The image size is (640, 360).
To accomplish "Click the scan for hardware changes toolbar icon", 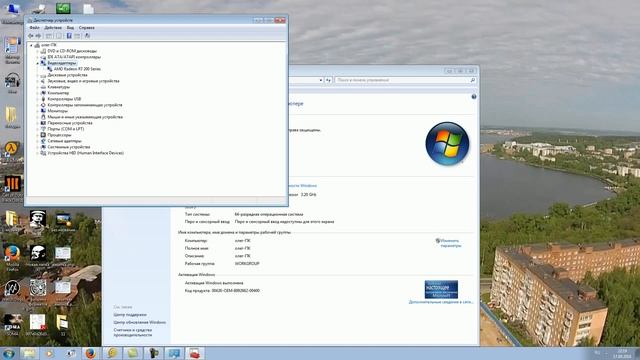I will click(x=87, y=36).
